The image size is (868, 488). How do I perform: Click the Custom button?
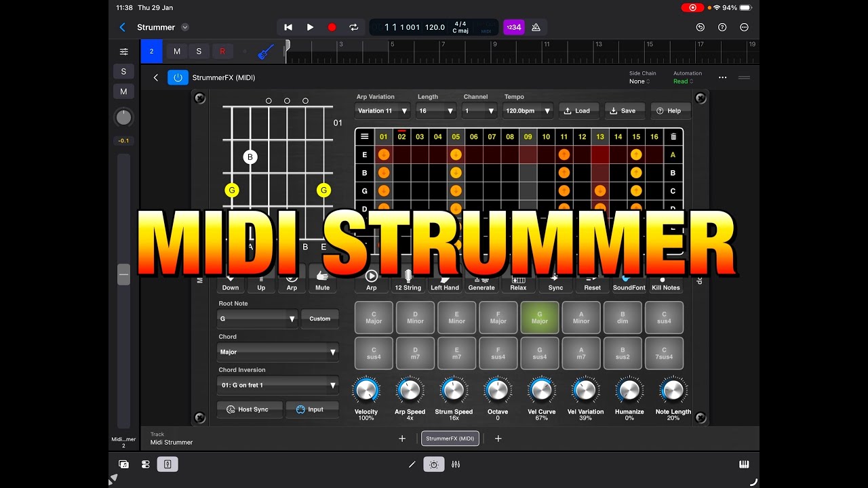tap(320, 319)
